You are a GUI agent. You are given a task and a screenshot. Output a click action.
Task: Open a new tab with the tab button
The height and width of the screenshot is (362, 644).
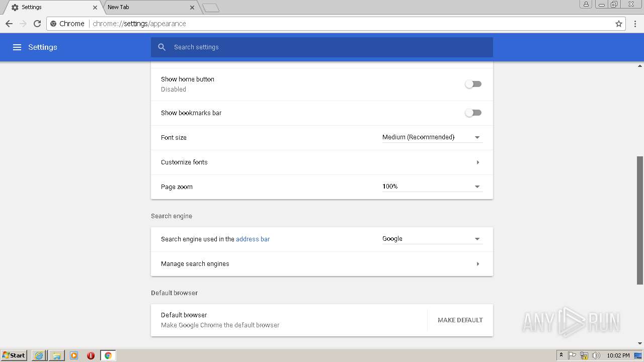pyautogui.click(x=211, y=8)
